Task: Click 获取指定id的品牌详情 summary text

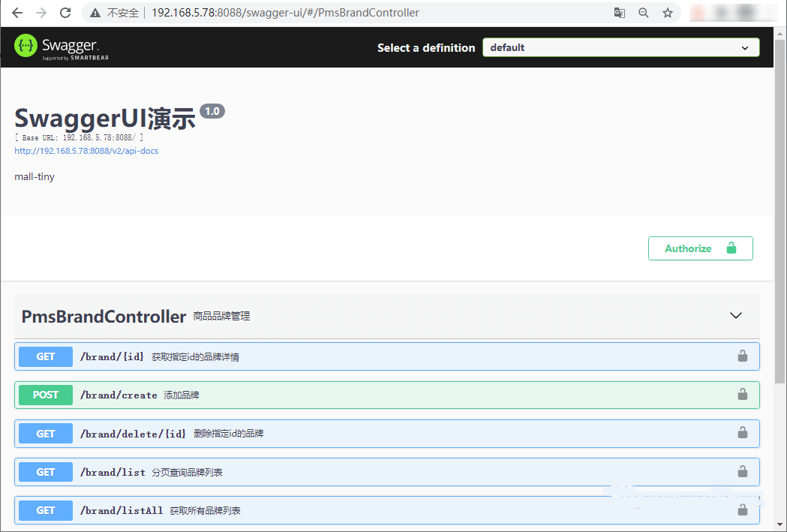Action: [195, 357]
